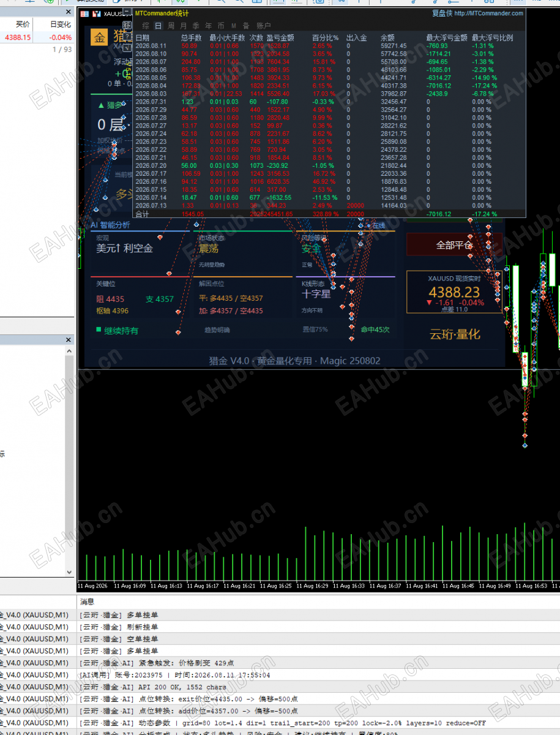Switch to the 月 monthly tab

184,26
